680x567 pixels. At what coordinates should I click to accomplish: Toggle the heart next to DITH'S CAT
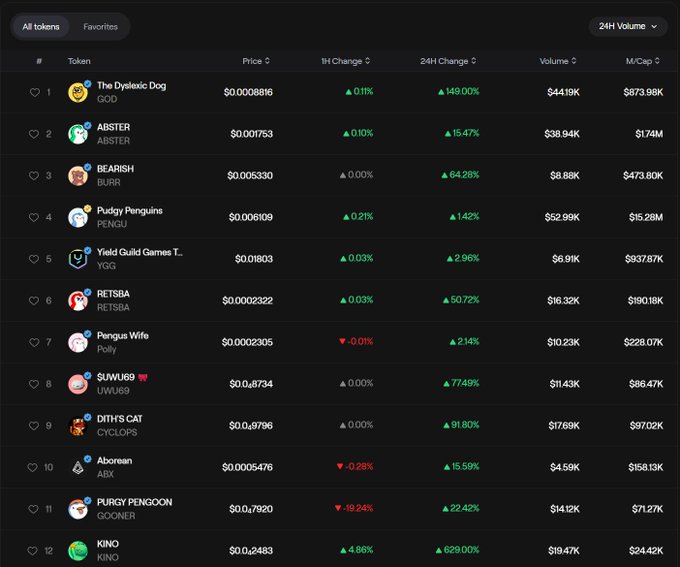point(34,426)
